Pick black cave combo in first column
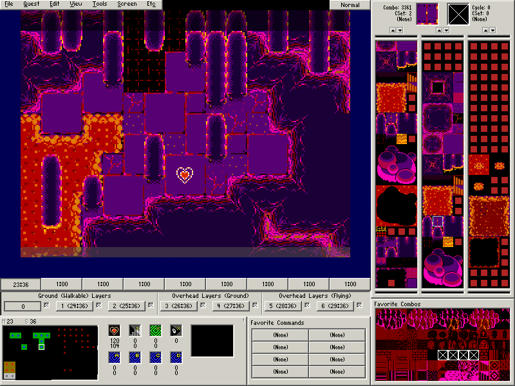 point(396,206)
